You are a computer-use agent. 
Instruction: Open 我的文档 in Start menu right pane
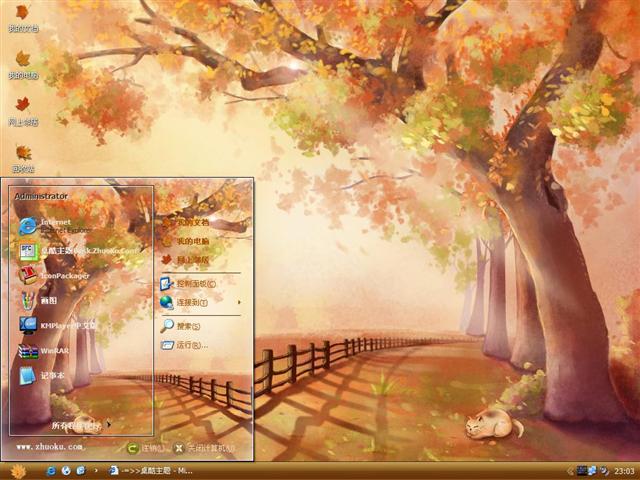click(185, 222)
